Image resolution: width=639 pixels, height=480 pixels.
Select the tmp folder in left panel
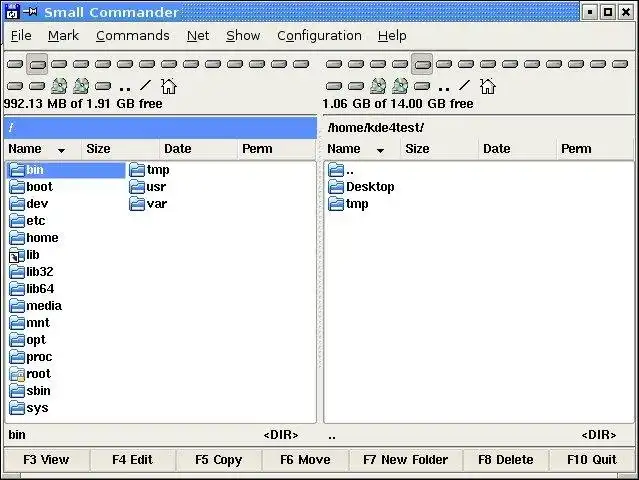pos(149,170)
